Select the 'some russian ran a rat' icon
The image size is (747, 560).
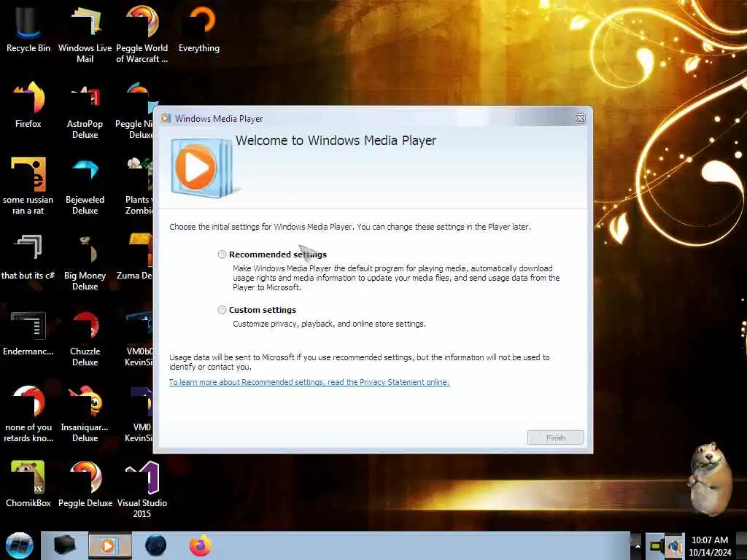(28, 186)
